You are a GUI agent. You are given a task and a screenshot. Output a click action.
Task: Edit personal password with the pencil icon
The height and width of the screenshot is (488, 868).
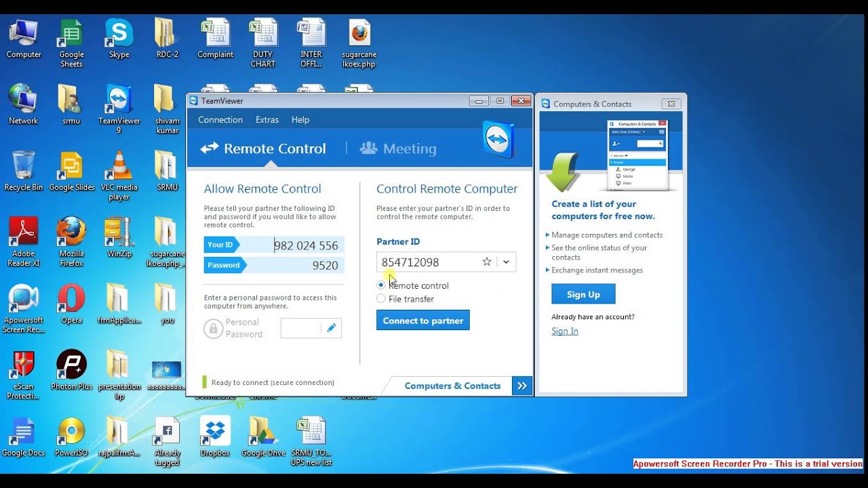(x=332, y=328)
